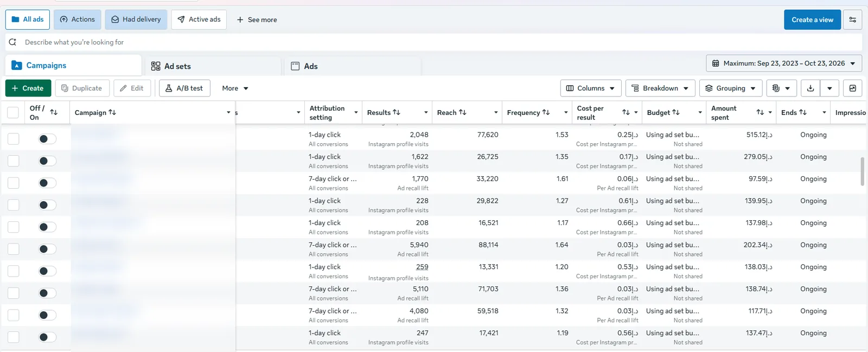Click the calendar icon in date range

716,63
